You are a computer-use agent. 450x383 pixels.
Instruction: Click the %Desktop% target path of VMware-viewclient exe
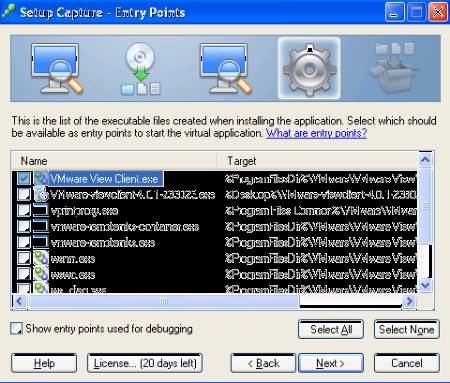321,195
